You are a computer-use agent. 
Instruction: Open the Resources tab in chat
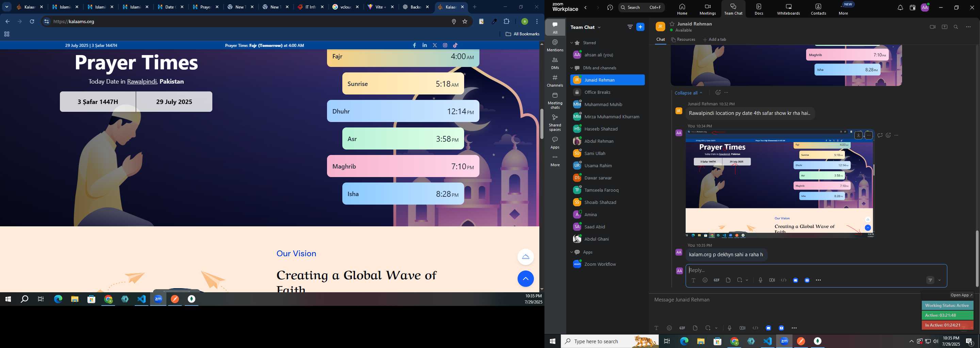(x=684, y=39)
